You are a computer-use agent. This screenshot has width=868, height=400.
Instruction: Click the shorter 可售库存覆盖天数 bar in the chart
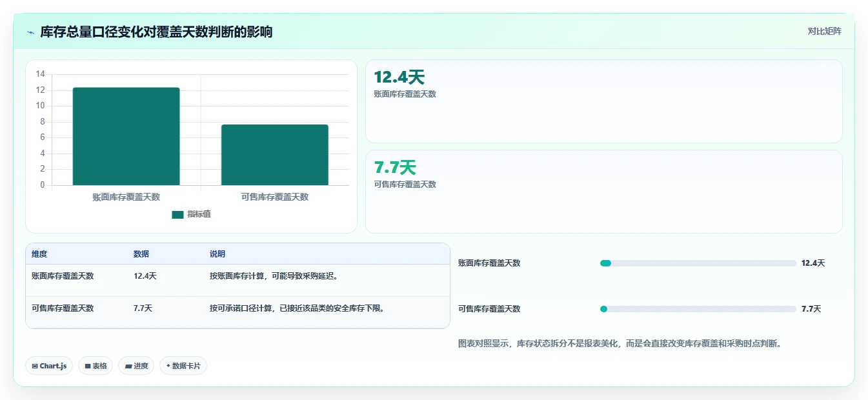275,155
